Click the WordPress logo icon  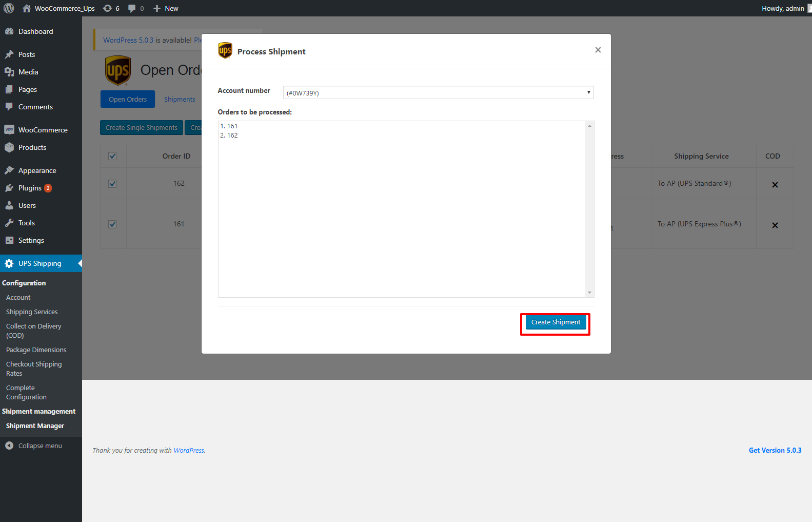pos(9,8)
